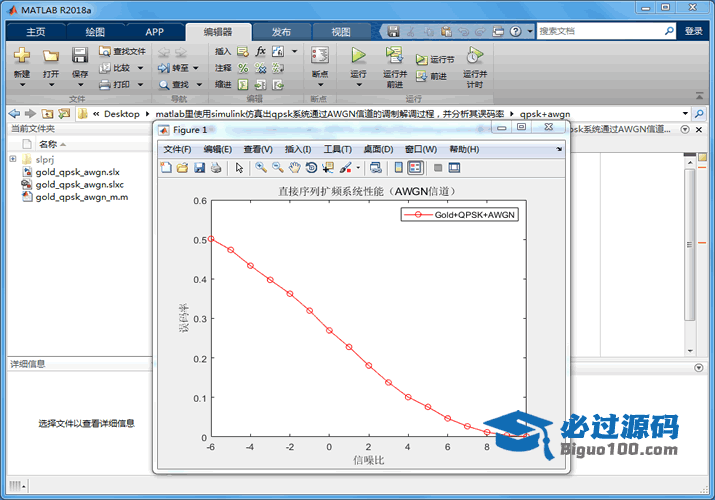715x500 pixels.
Task: Click the Run (运行) green arrow
Action: tap(358, 56)
